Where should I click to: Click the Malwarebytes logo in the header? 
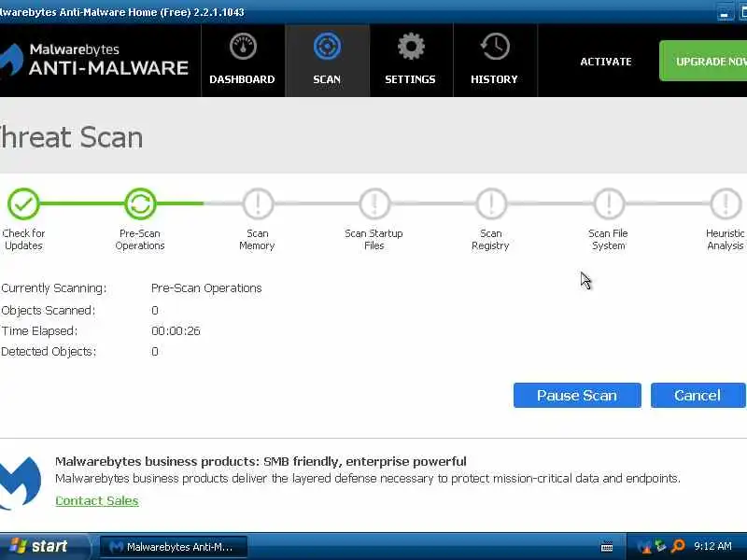coord(94,60)
